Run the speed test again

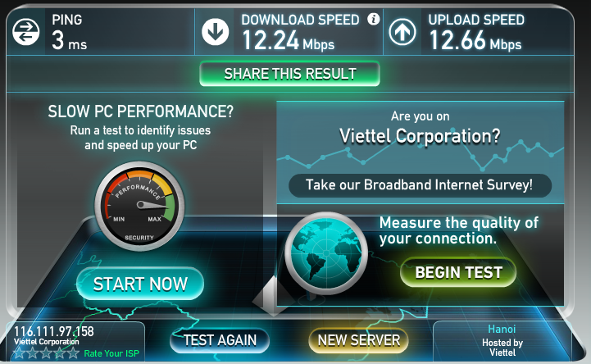tap(220, 341)
